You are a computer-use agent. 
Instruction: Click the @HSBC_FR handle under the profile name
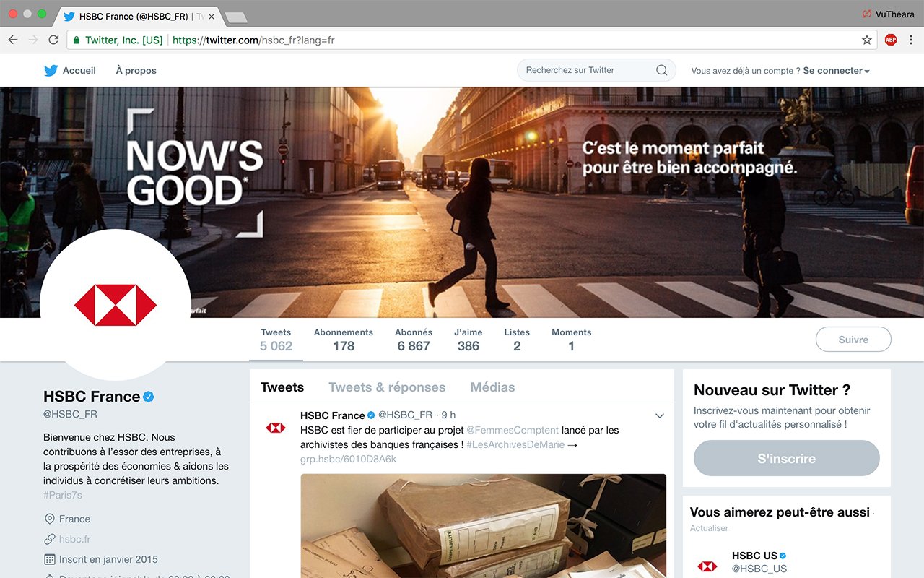coord(70,415)
